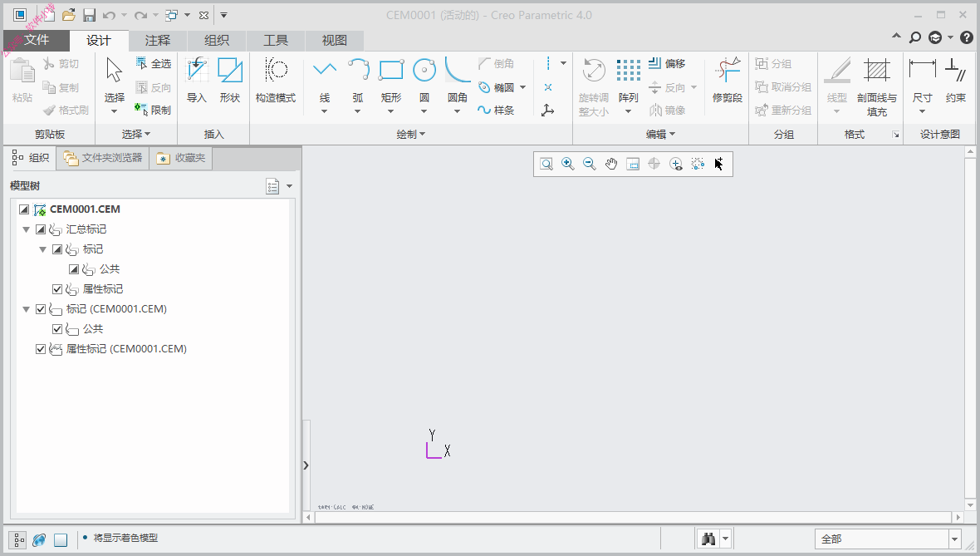Collapse the 汇总标记 tree node
Viewport: 980px width, 556px height.
click(x=27, y=229)
